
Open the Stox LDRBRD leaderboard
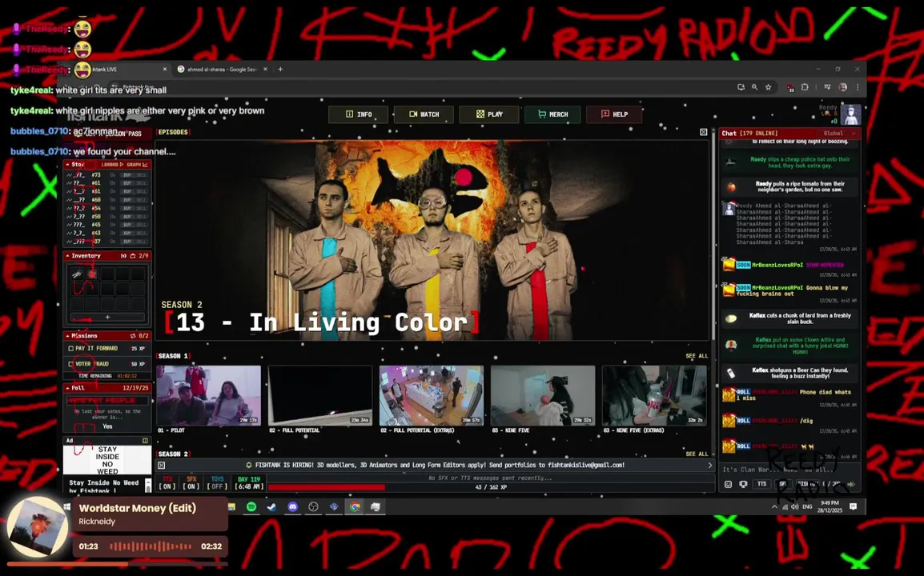113,164
